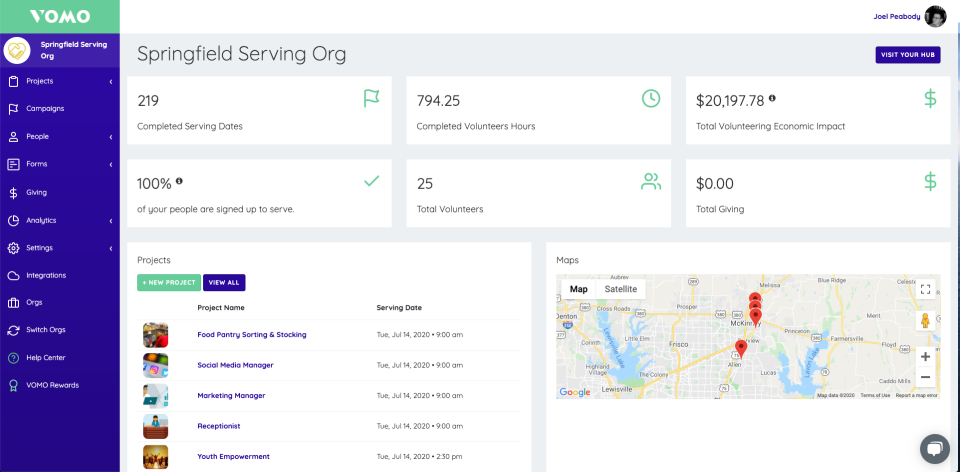
Task: Switch map to Satellite view
Action: [x=620, y=289]
